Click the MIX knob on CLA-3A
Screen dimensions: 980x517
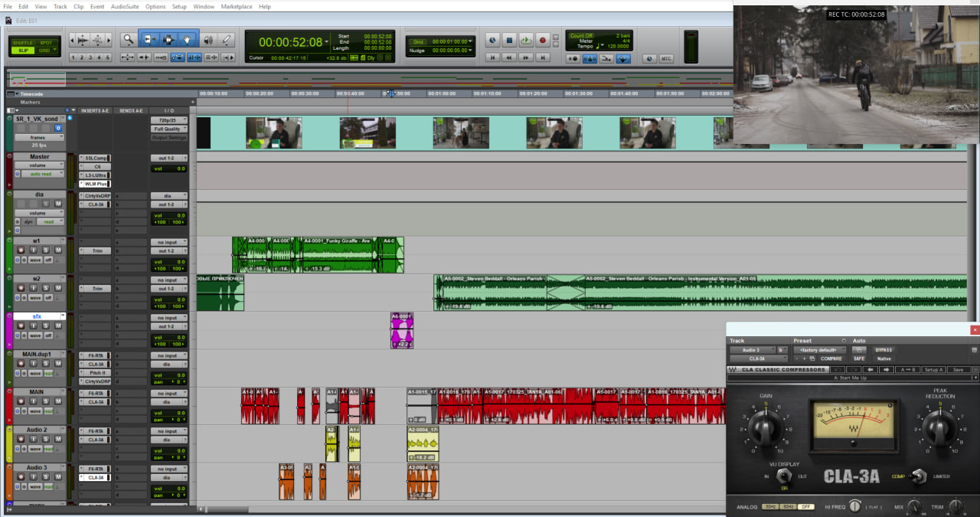click(914, 506)
